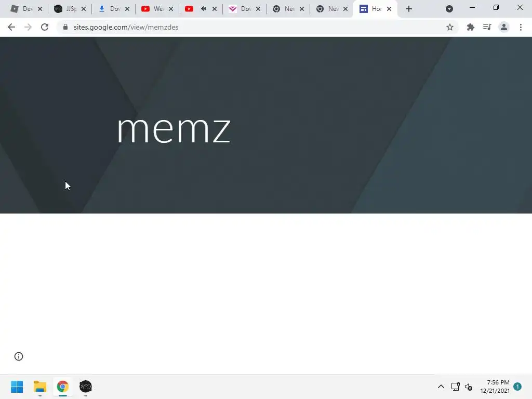Screen dimensions: 532x399
Task: Reload the current page
Action: (x=45, y=27)
